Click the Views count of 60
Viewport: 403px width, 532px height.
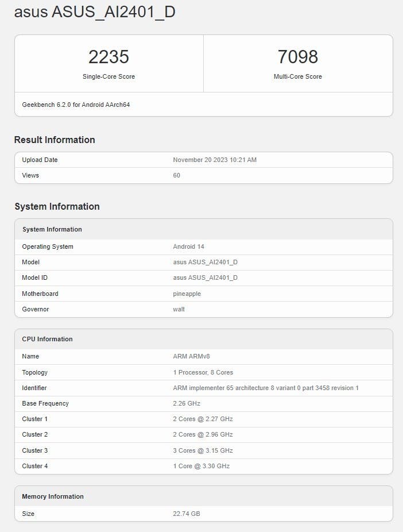click(177, 175)
